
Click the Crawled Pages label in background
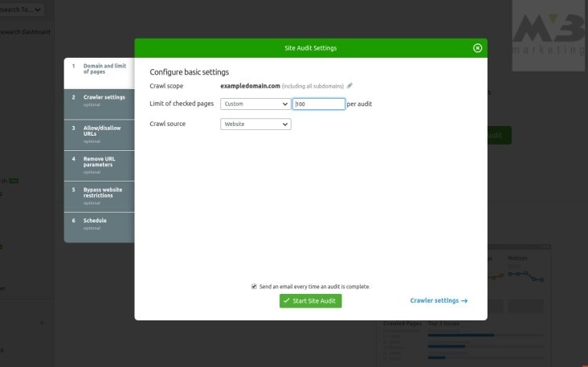click(x=402, y=323)
